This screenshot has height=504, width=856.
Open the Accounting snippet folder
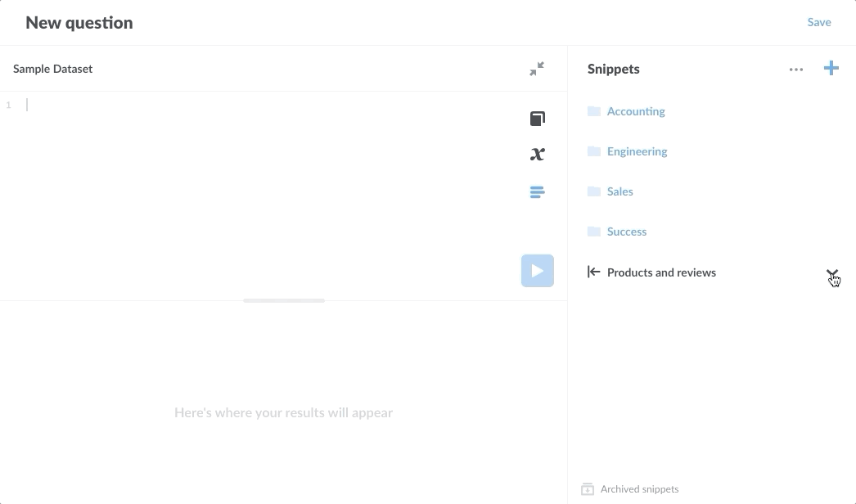click(636, 111)
